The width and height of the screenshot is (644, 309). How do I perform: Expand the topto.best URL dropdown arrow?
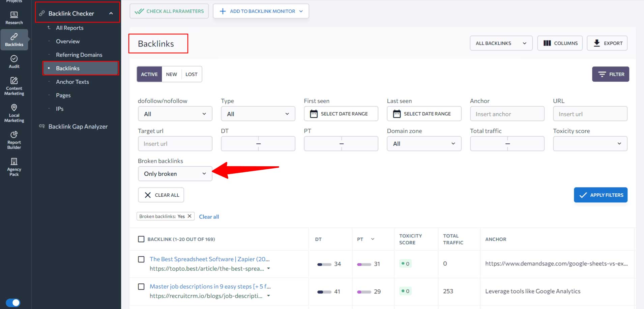[268, 269]
